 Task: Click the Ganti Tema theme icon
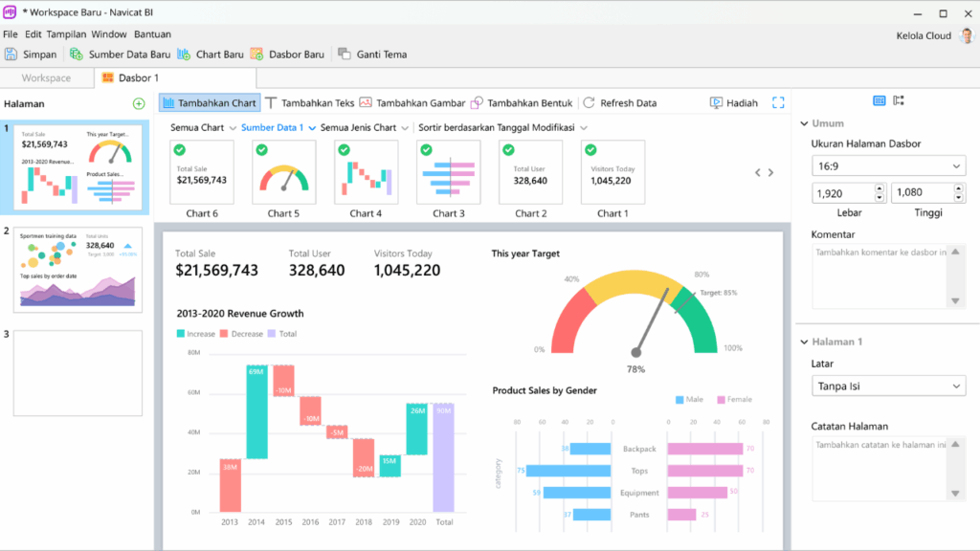pos(345,55)
